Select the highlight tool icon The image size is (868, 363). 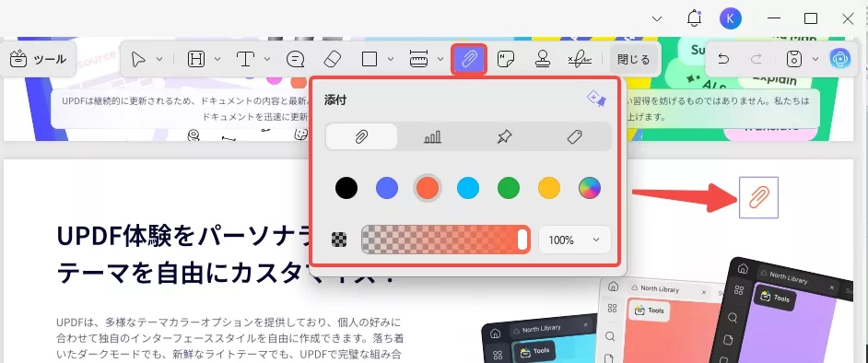pos(196,59)
